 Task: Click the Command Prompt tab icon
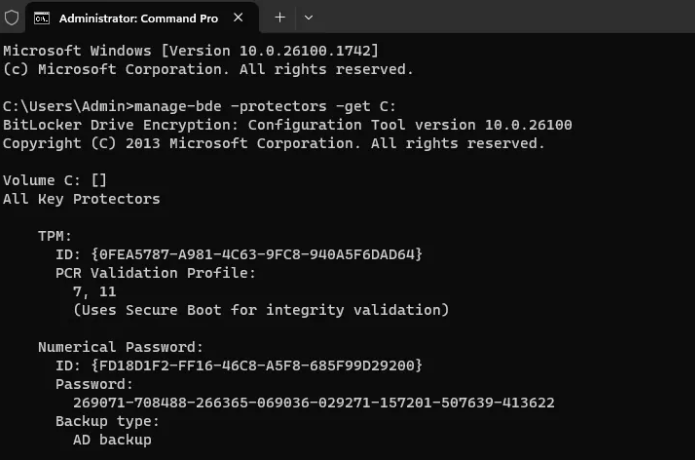coord(43,18)
